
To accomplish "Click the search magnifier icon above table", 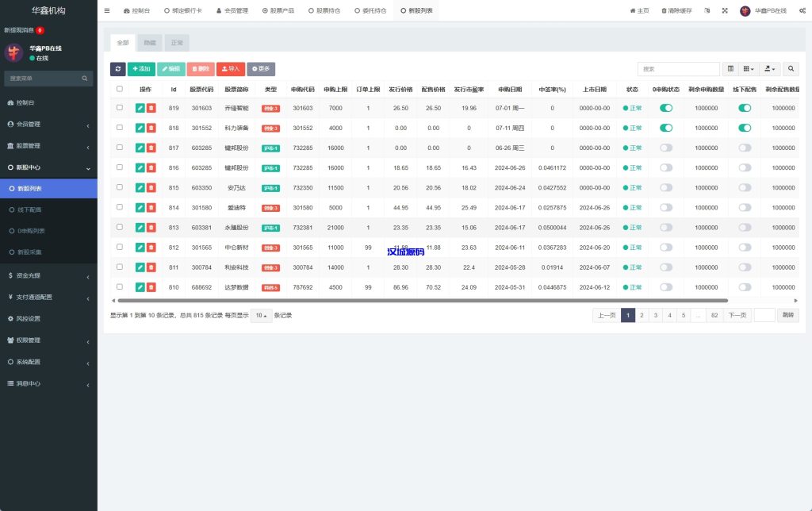I will (791, 69).
